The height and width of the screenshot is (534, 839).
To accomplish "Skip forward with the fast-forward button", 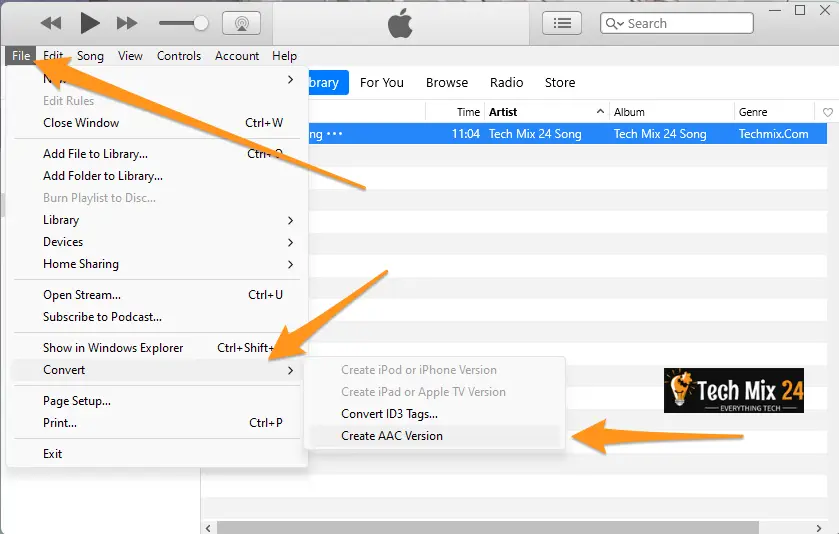I will pos(127,23).
